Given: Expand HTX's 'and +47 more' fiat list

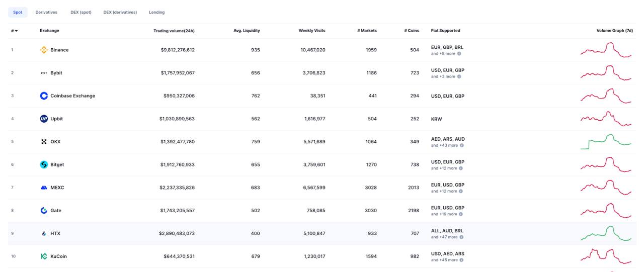Looking at the screenshot, I should tap(444, 237).
